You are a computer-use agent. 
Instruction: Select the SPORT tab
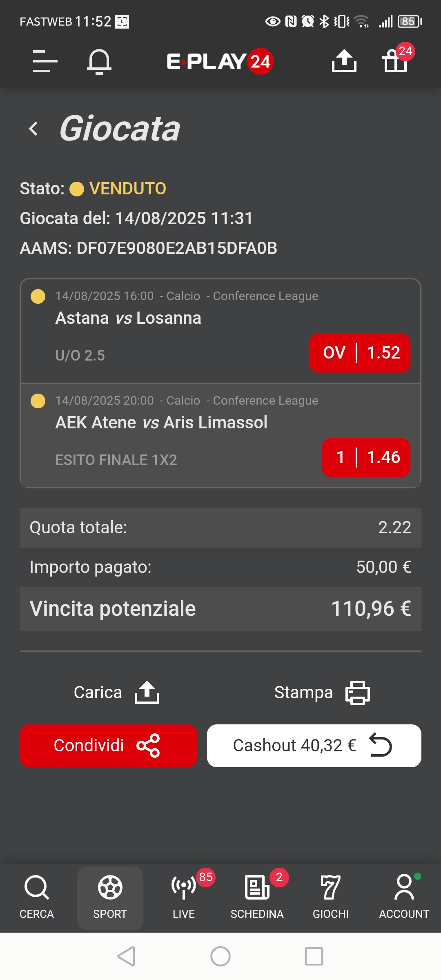[x=110, y=898]
